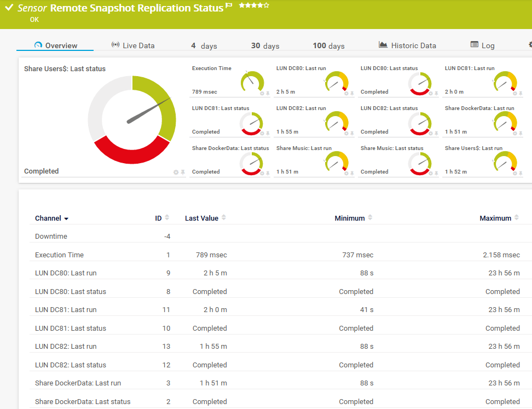Click gear icon on Share Users$: Last status gauge
Image resolution: width=532 pixels, height=409 pixels.
pyautogui.click(x=176, y=172)
